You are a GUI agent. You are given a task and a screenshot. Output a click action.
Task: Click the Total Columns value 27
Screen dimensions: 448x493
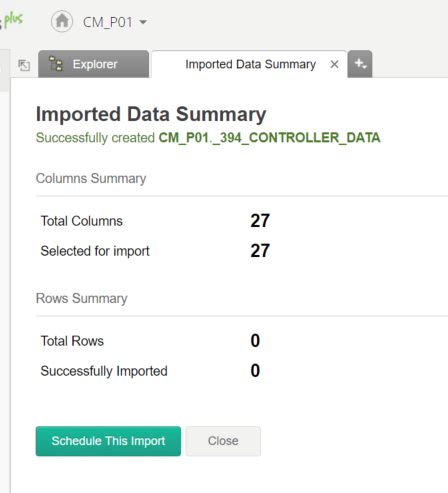pos(260,221)
